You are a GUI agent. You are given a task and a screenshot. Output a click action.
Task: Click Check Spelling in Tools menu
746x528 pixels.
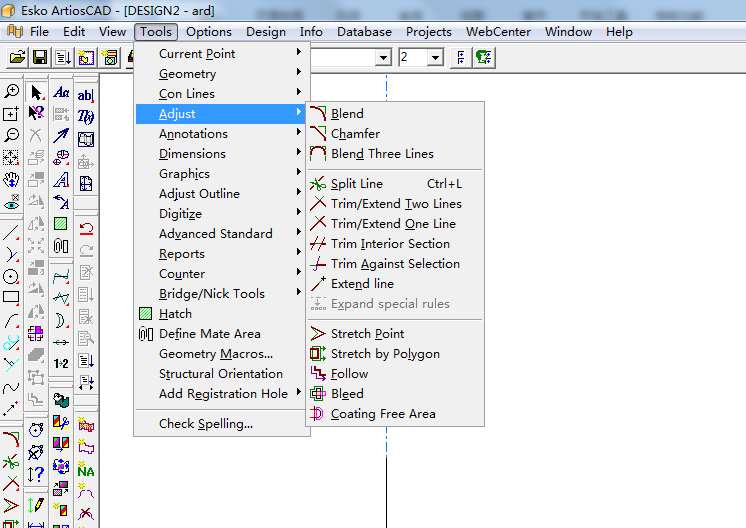(206, 424)
